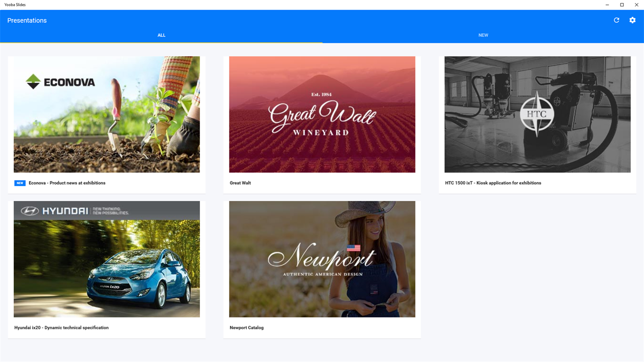The image size is (644, 362).
Task: Switch to the NEW tab
Action: point(483,35)
